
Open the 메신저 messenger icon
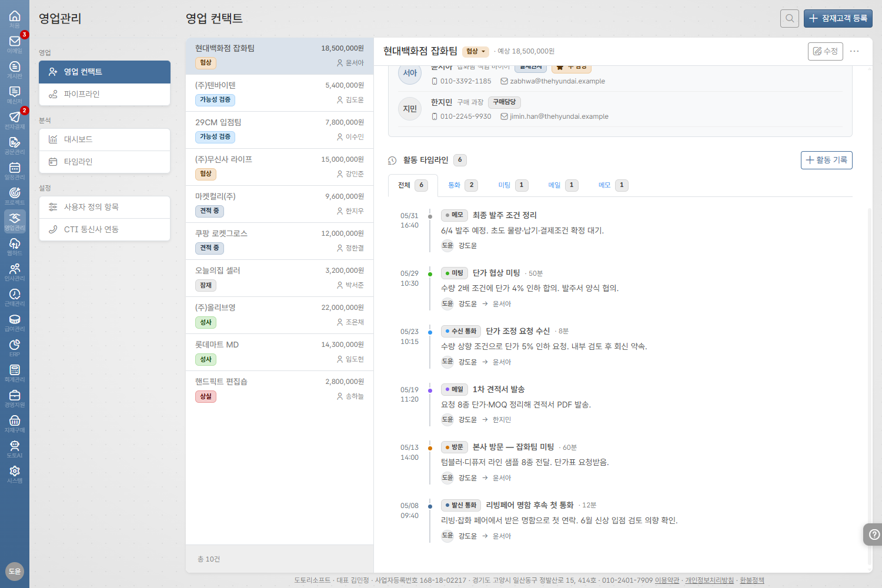pyautogui.click(x=15, y=95)
